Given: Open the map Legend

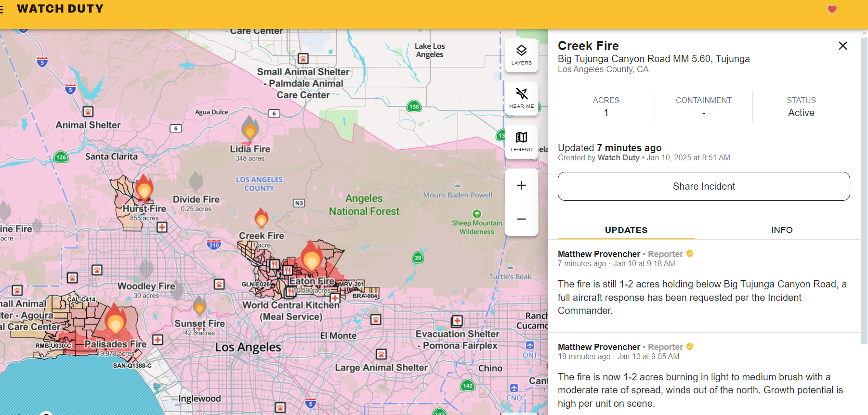Looking at the screenshot, I should coord(521,142).
